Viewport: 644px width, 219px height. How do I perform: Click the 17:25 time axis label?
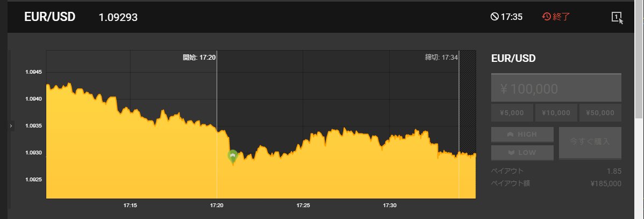(x=303, y=205)
